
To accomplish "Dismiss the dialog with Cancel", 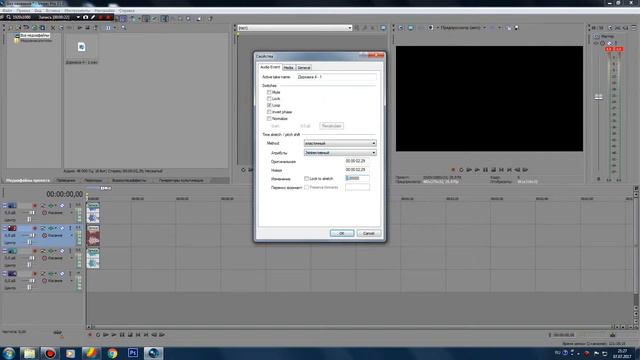I will pyautogui.click(x=369, y=233).
